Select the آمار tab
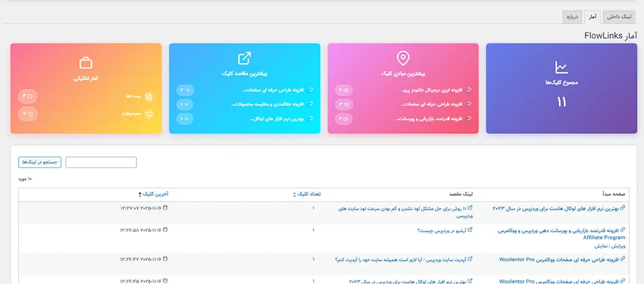644x284 pixels. 592,17
